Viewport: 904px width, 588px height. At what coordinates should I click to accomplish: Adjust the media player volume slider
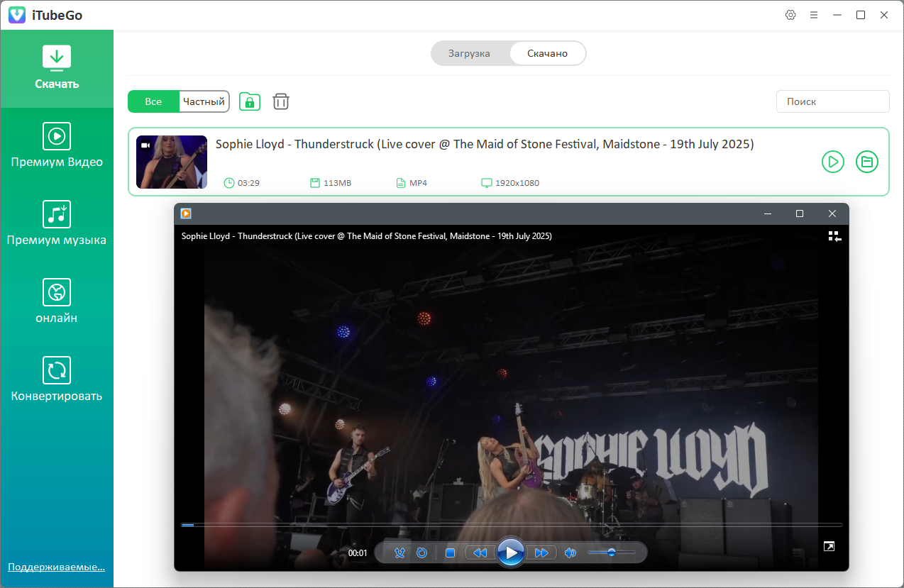pyautogui.click(x=611, y=552)
